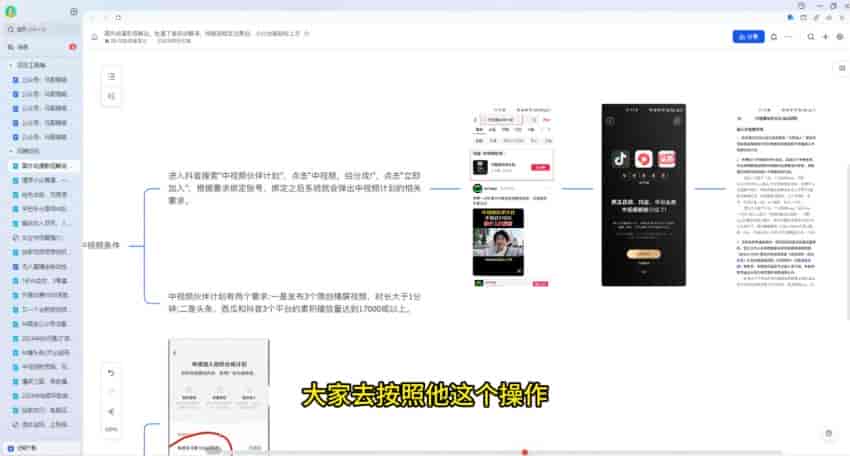The width and height of the screenshot is (850, 456).
Task: Open the notification bell in header
Action: (774, 36)
